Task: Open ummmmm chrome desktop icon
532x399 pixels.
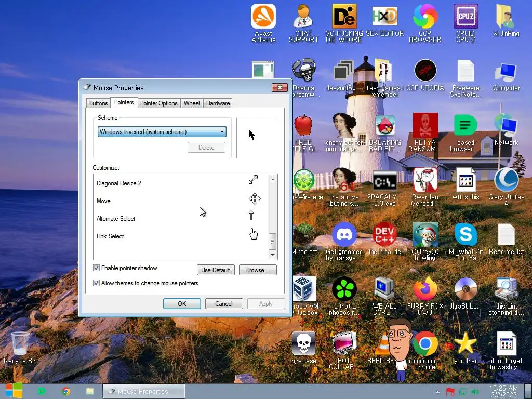Action: pyautogui.click(x=425, y=351)
